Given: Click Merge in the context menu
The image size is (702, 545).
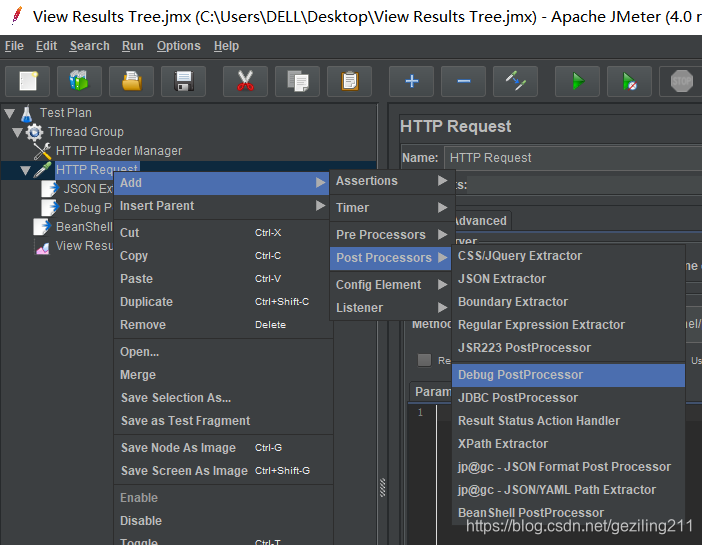Looking at the screenshot, I should [223, 375].
